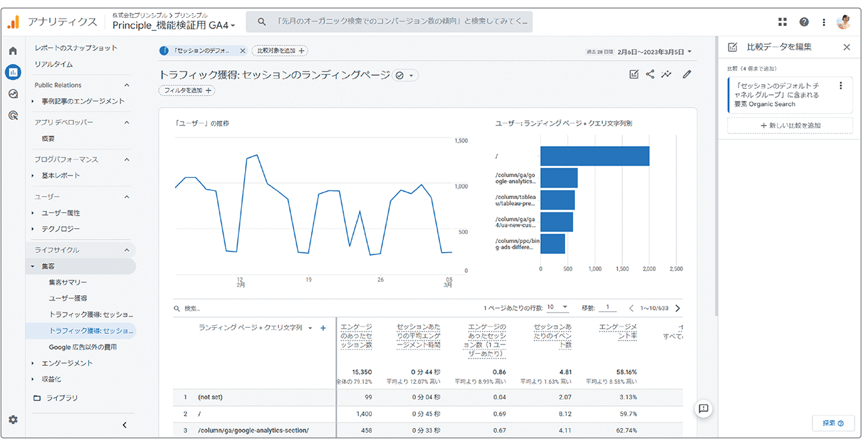Screen dimensions: 868x446
Task: Click the フィルタを追加 button
Action: click(187, 91)
